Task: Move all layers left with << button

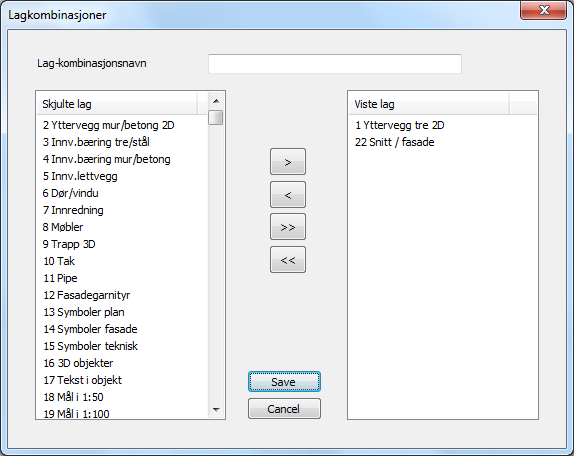Action: pyautogui.click(x=288, y=260)
